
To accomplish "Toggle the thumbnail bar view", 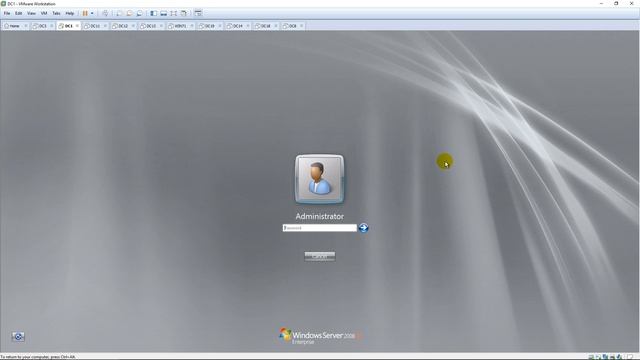I will pyautogui.click(x=164, y=13).
